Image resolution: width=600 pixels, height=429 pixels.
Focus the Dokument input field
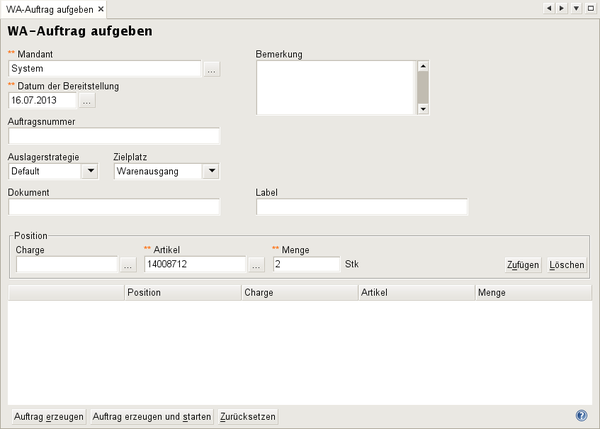click(114, 207)
